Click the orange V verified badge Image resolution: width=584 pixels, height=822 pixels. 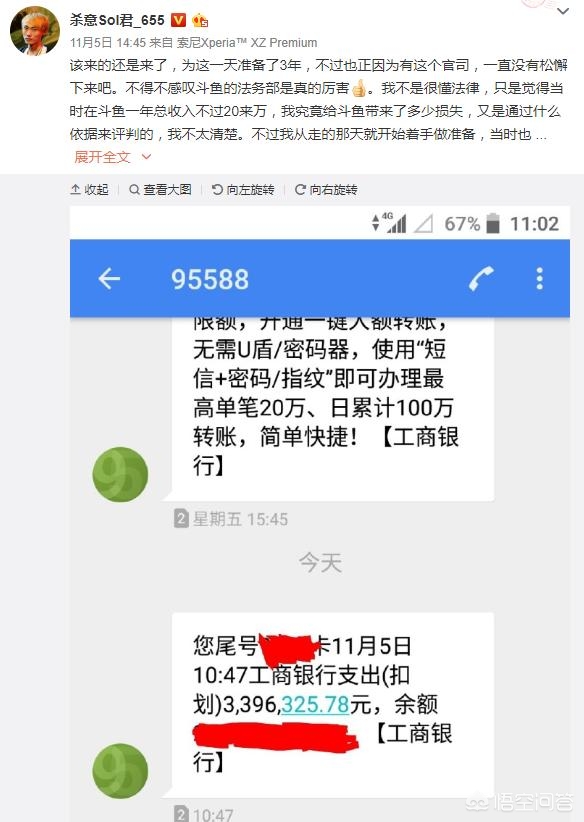coord(179,20)
